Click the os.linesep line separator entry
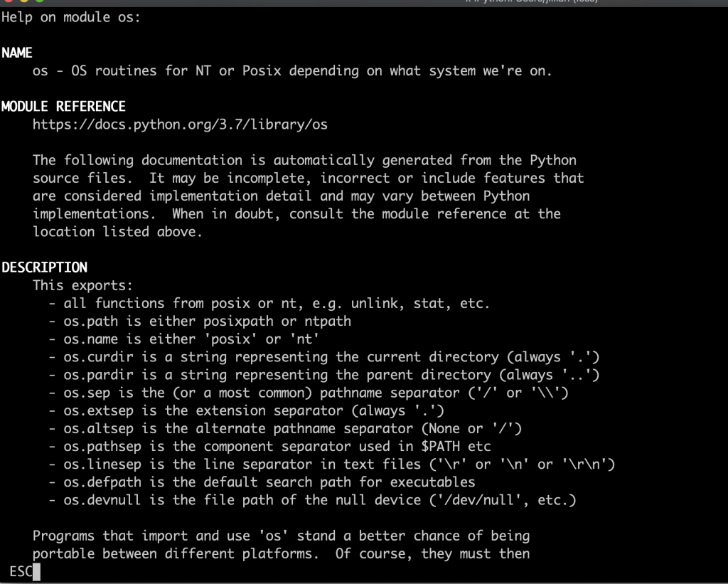 click(x=333, y=464)
